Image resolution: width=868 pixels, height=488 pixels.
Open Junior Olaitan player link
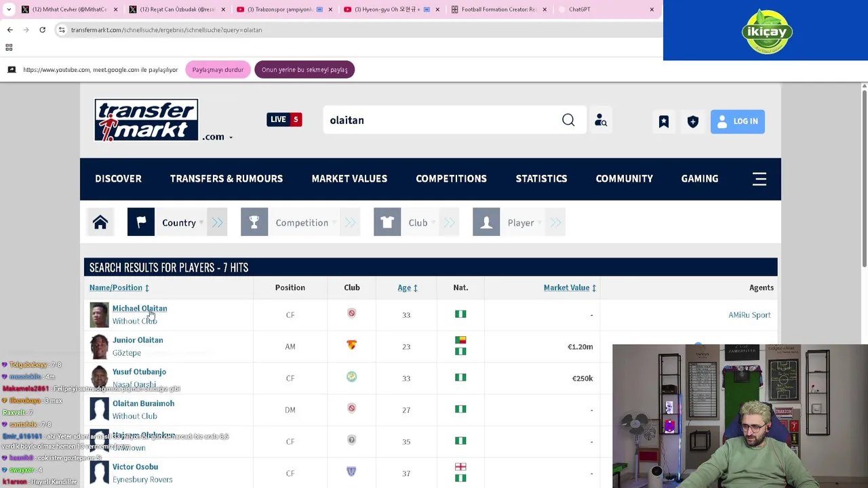(x=138, y=340)
